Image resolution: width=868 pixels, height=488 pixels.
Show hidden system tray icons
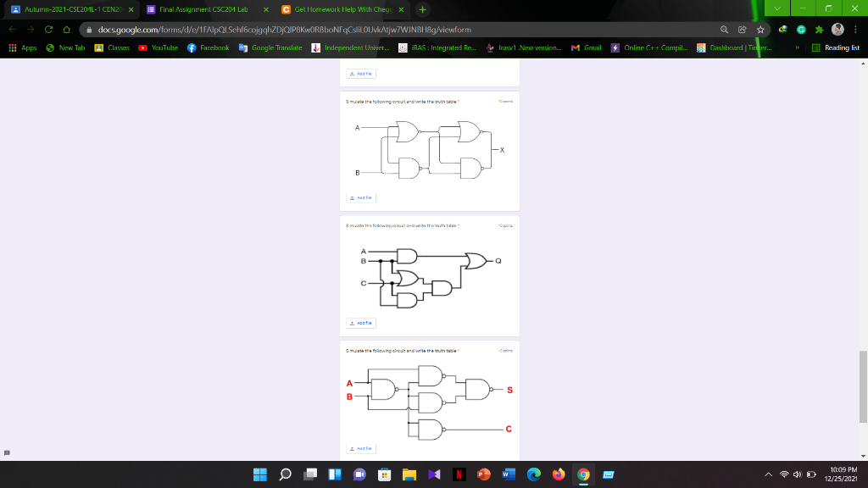tap(768, 474)
